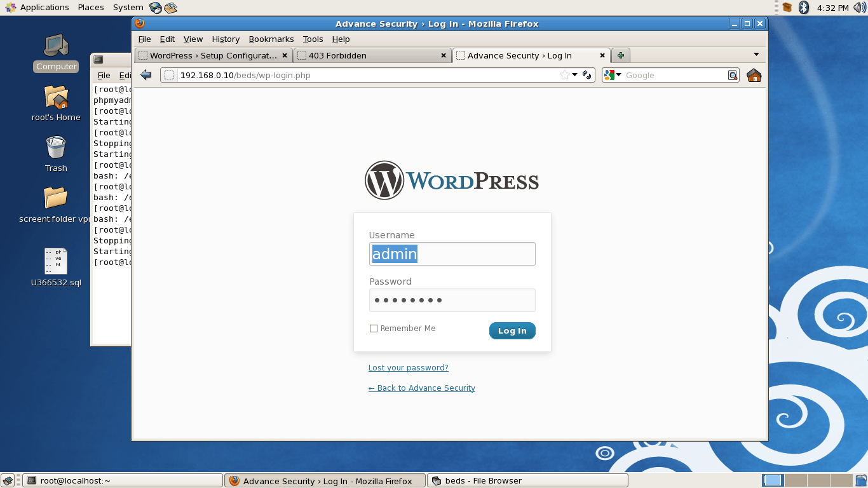Switch to the second workspace in switcher
868x488 pixels.
pyautogui.click(x=795, y=480)
